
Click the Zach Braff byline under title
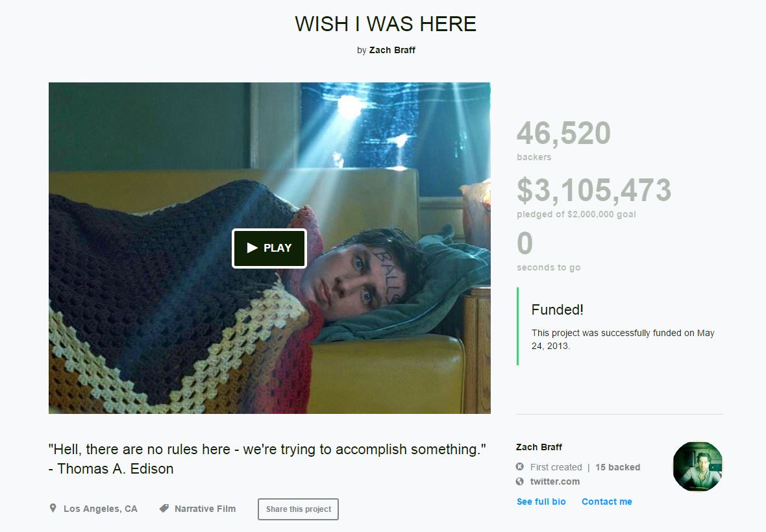(x=392, y=50)
